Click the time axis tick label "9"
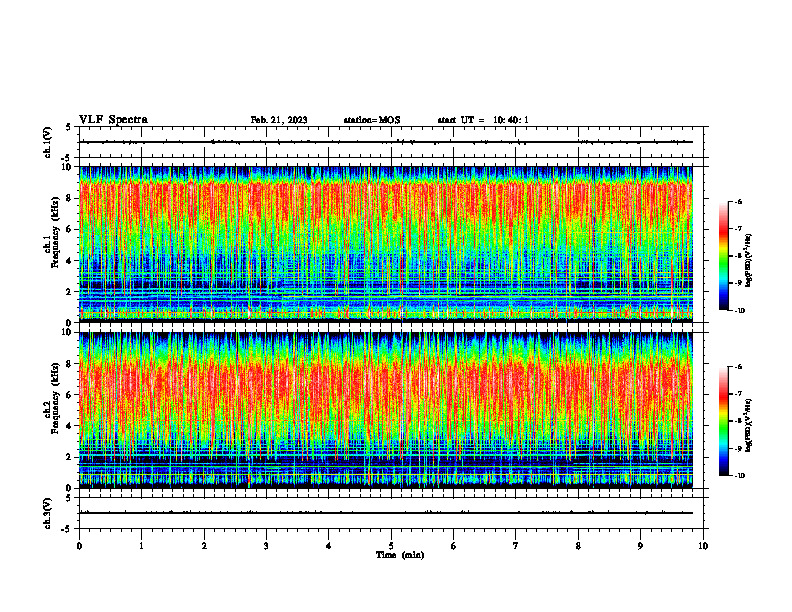The image size is (792, 612). pos(640,546)
